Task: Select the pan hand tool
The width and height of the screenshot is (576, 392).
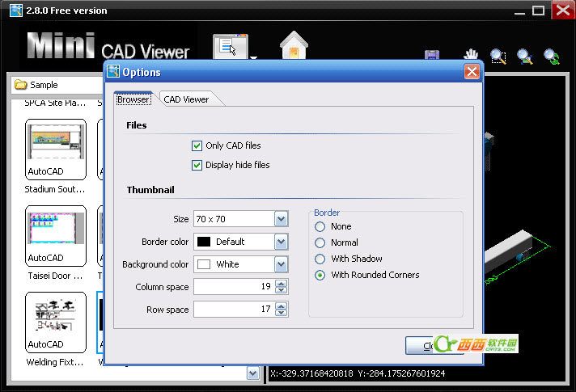Action: pyautogui.click(x=471, y=54)
